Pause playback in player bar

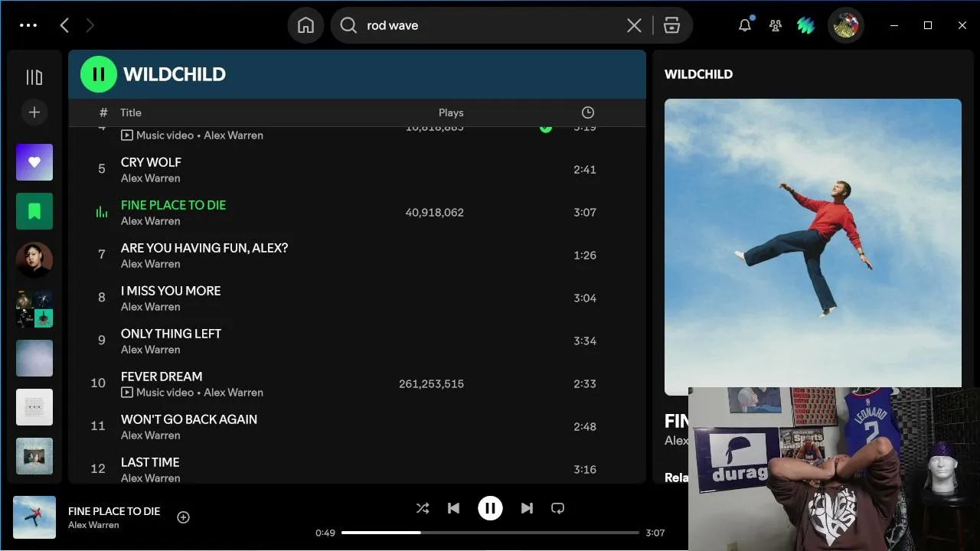click(490, 508)
